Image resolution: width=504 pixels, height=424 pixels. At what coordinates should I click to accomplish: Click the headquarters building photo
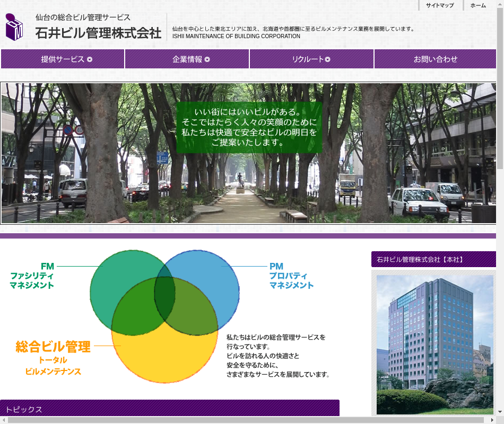(x=435, y=344)
